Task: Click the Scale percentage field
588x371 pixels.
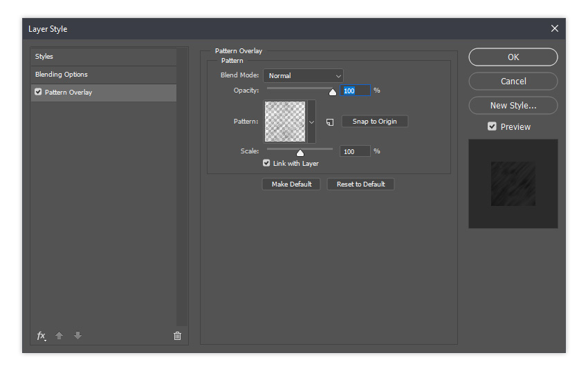Action: point(355,151)
